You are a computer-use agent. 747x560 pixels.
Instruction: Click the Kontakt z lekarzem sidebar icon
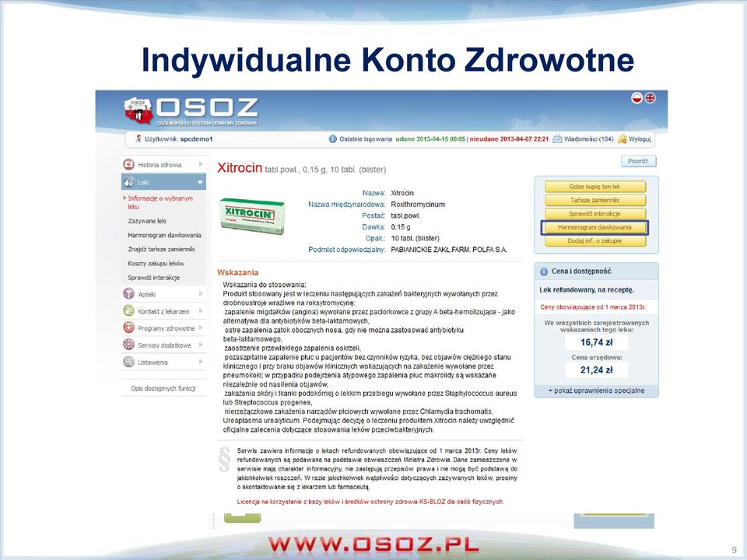128,311
